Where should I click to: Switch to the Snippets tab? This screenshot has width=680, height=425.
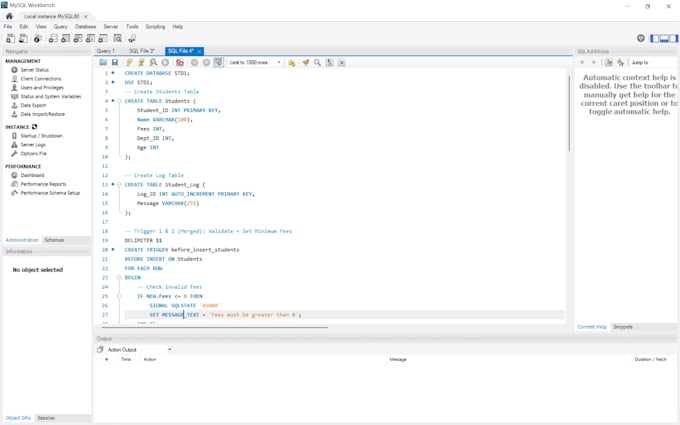623,327
